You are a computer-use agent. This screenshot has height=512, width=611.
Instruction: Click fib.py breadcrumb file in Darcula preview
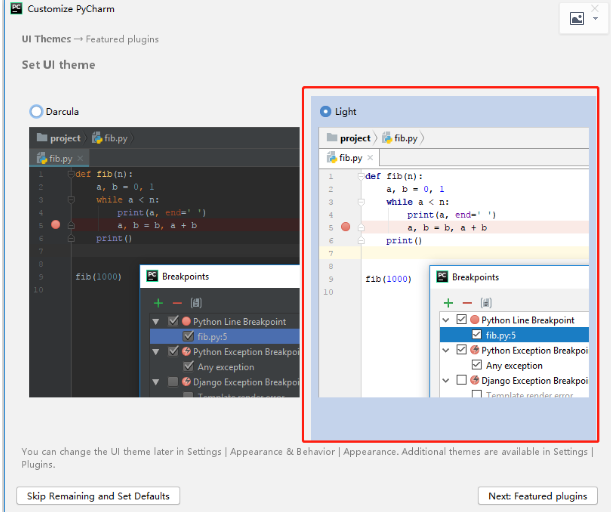(x=110, y=138)
